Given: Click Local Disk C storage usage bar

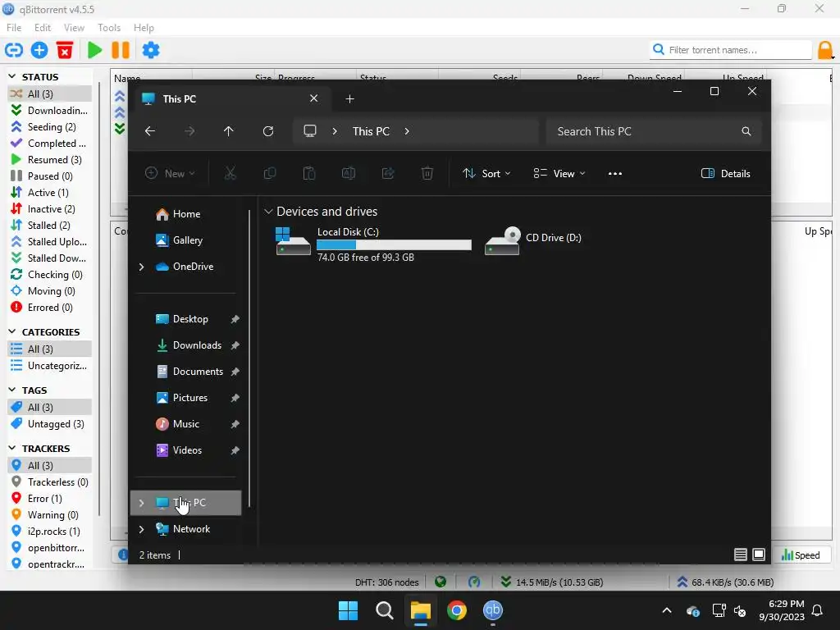Looking at the screenshot, I should [394, 245].
